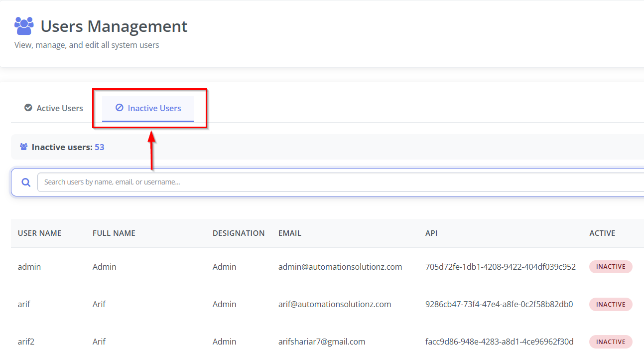This screenshot has height=357, width=644.
Task: Select the API key starting with 9286cb47
Action: coord(499,304)
